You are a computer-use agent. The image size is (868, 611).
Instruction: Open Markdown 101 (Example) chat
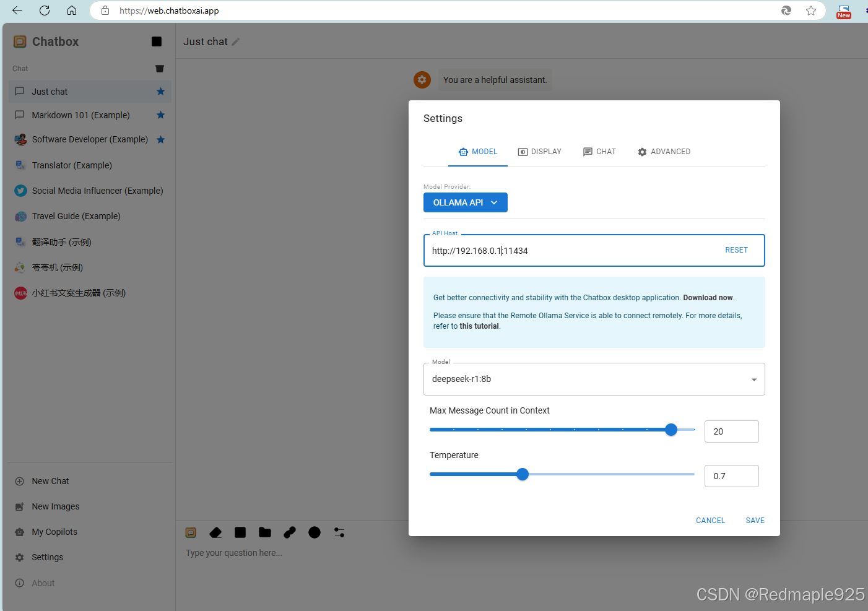tap(90, 115)
